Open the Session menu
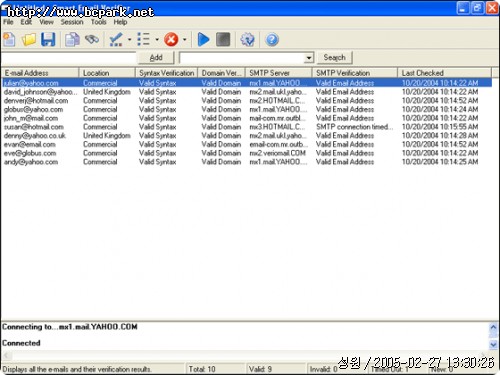The image size is (500, 375). pyautogui.click(x=72, y=22)
